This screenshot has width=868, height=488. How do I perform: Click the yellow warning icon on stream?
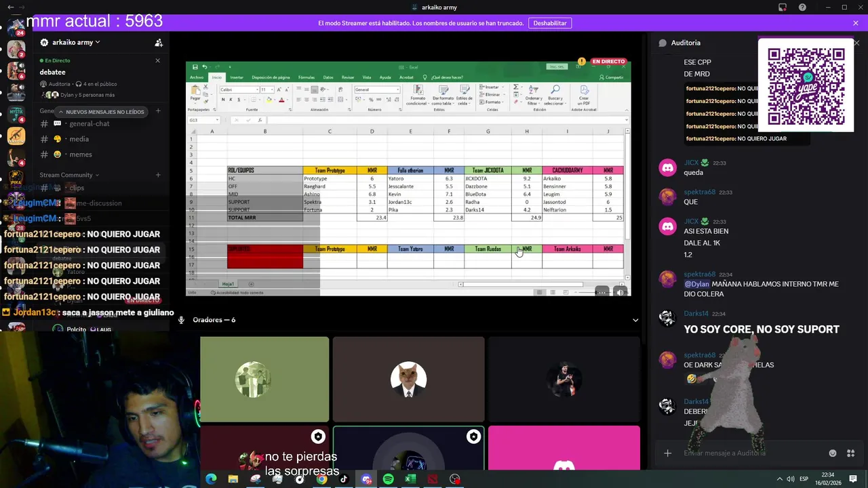(581, 62)
